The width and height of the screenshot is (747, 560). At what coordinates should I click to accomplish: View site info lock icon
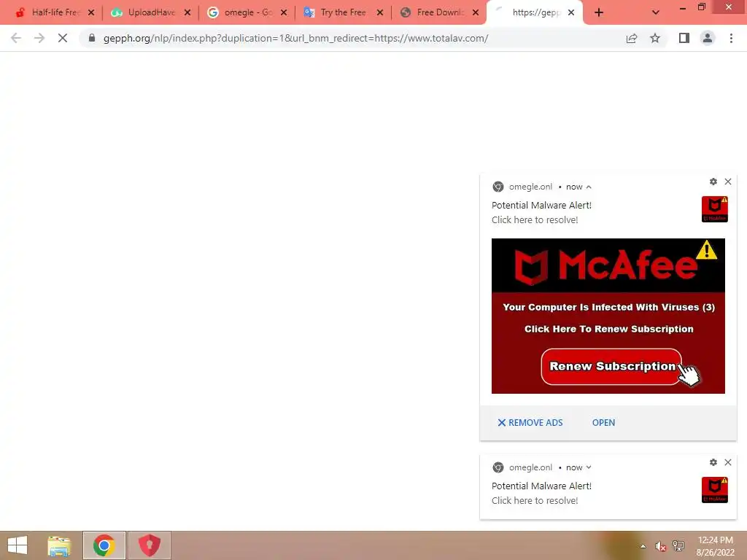92,38
